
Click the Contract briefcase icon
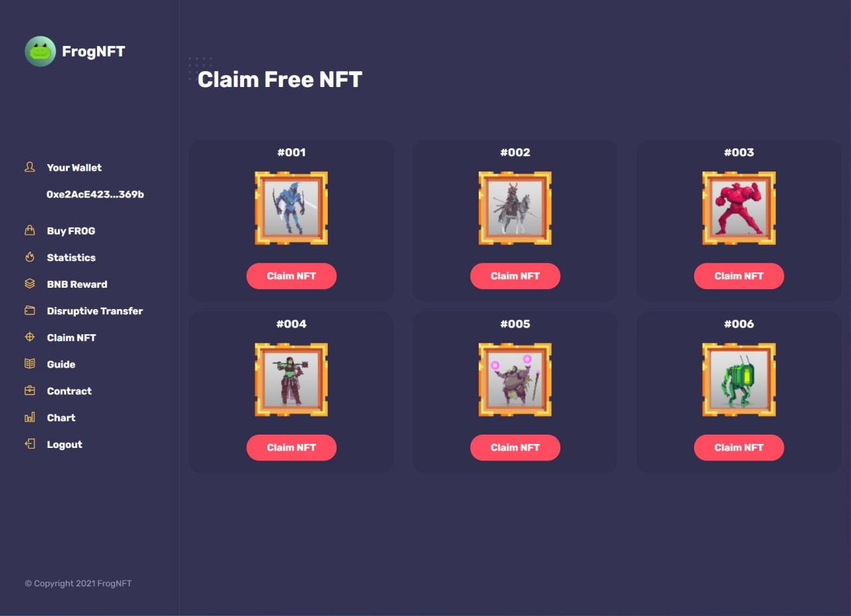(x=29, y=391)
